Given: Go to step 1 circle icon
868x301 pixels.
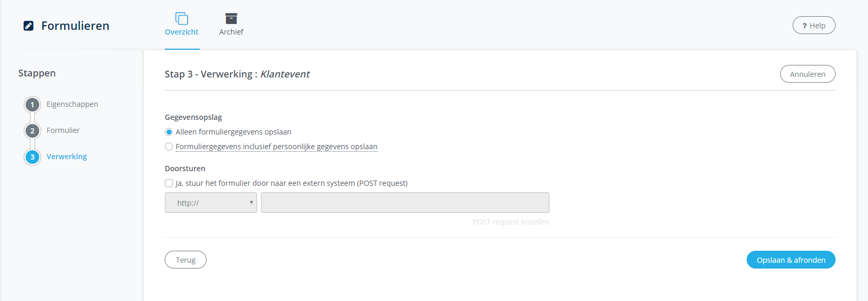Looking at the screenshot, I should pyautogui.click(x=32, y=105).
